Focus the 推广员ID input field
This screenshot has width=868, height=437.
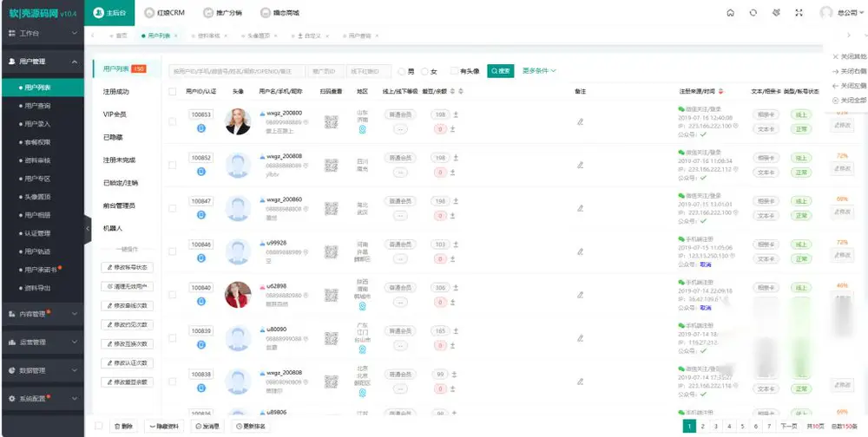[325, 71]
